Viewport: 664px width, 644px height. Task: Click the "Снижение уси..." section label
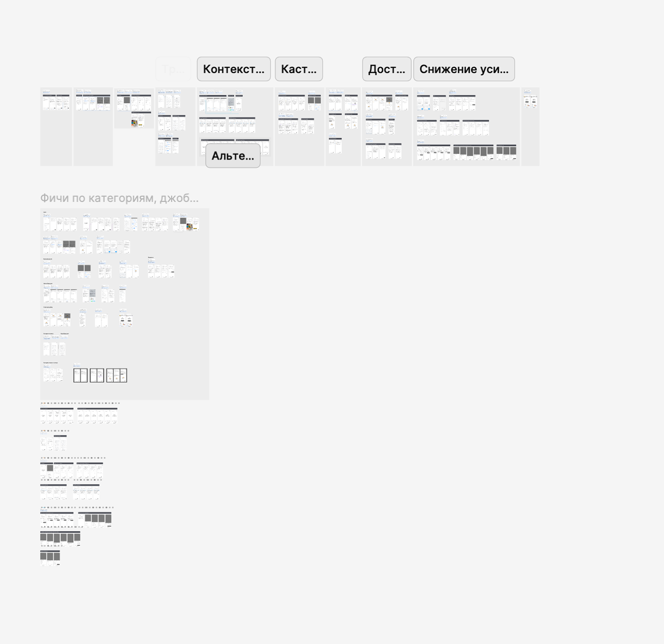tap(464, 69)
